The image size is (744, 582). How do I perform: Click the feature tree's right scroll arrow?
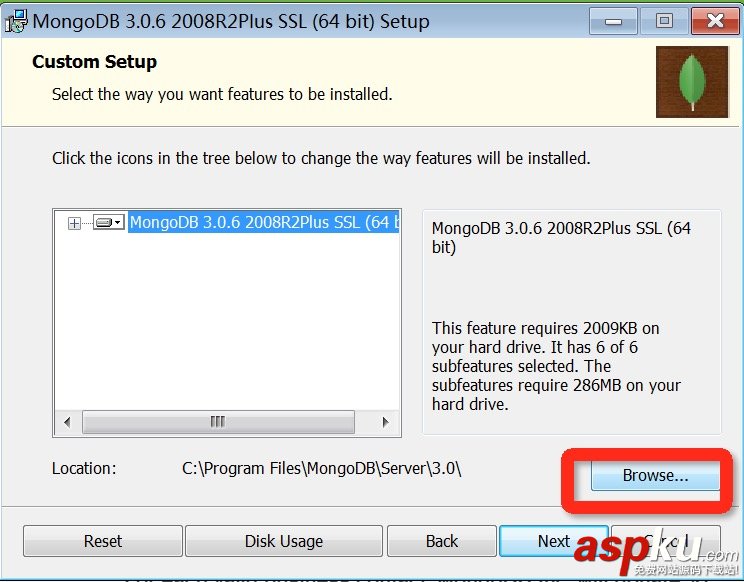tap(385, 422)
